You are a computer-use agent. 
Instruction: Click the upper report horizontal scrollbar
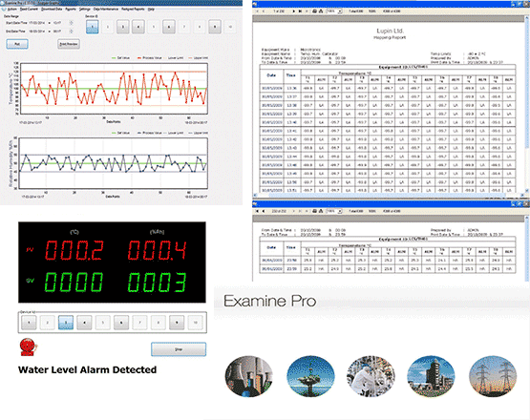389,195
